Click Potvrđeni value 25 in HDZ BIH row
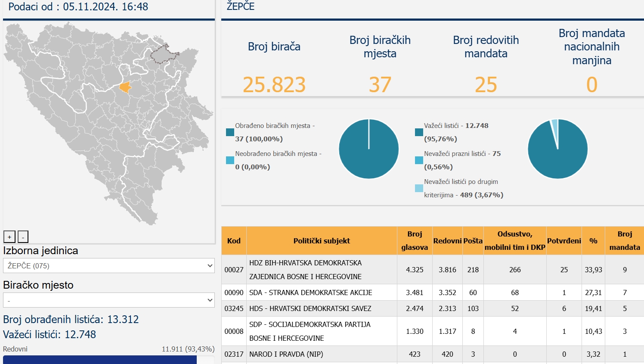Viewport: 644px width, 364px height. (x=564, y=270)
